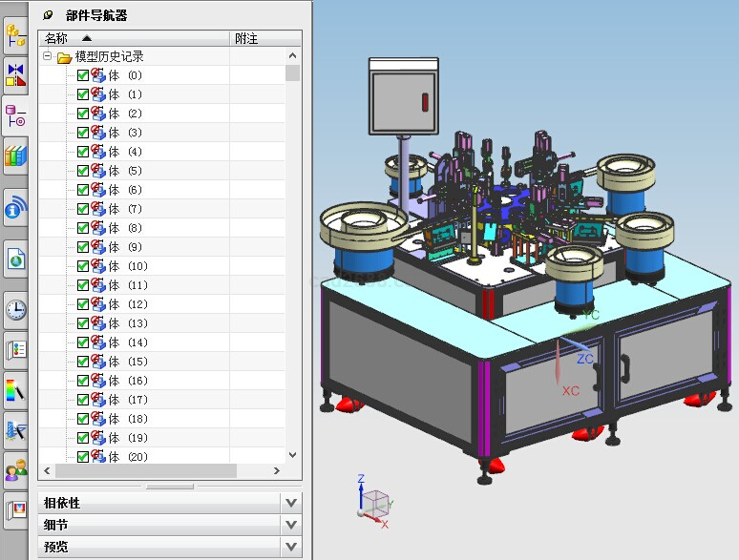739x560 pixels.
Task: Expand the 预览 panel section
Action: [x=291, y=547]
